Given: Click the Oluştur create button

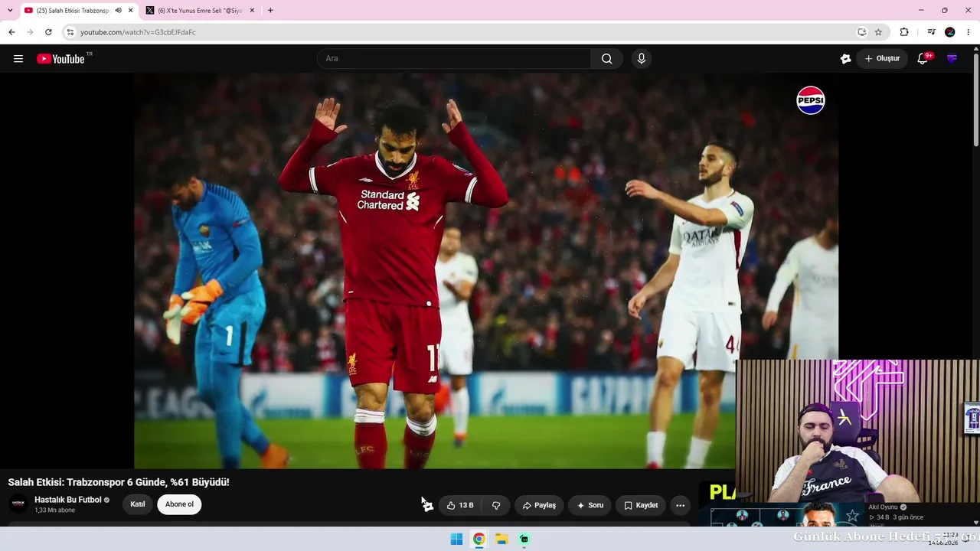Looking at the screenshot, I should 882,59.
